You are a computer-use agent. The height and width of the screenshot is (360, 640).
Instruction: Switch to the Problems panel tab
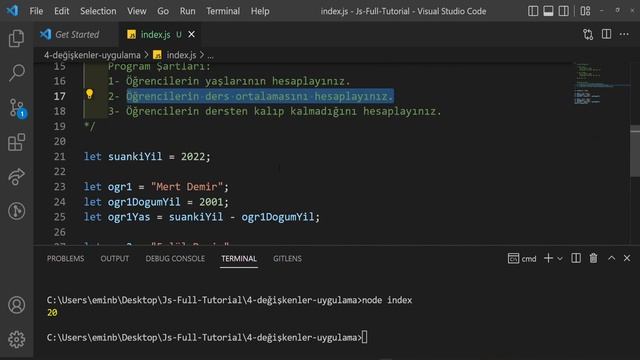(65, 258)
